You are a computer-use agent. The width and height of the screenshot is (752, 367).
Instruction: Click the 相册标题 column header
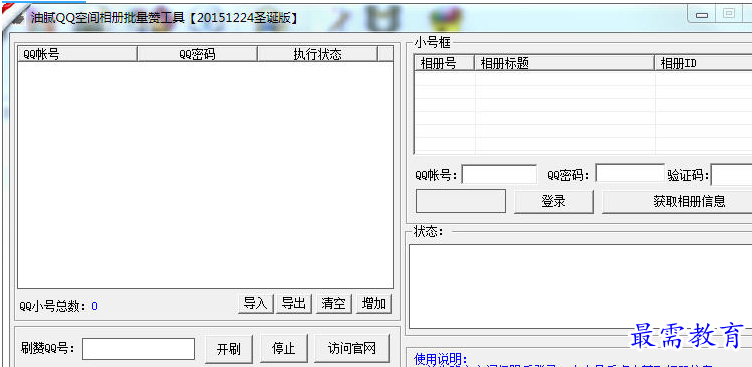(564, 63)
